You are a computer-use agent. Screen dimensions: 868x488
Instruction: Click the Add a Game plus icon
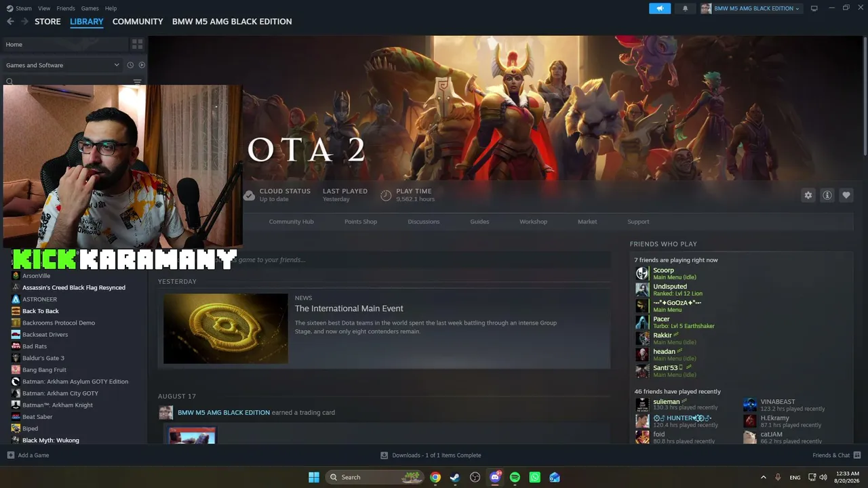click(11, 455)
